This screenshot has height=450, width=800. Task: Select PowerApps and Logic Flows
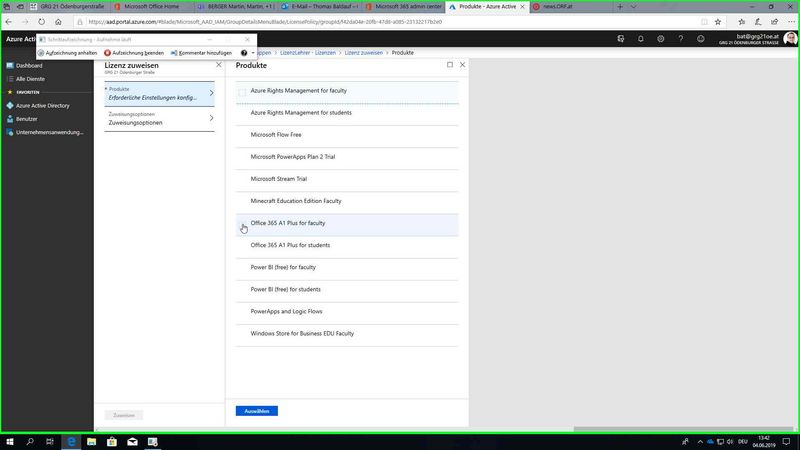pos(347,311)
